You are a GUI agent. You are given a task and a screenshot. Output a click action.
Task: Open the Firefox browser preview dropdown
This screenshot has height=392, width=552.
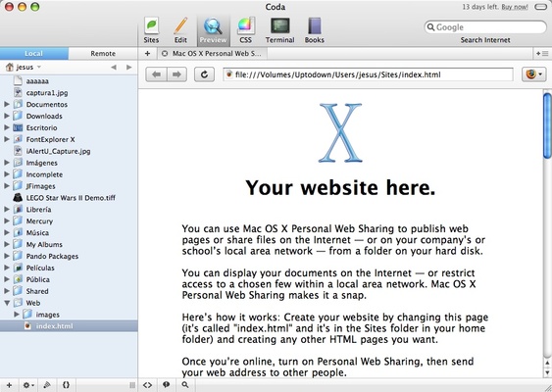[x=533, y=74]
